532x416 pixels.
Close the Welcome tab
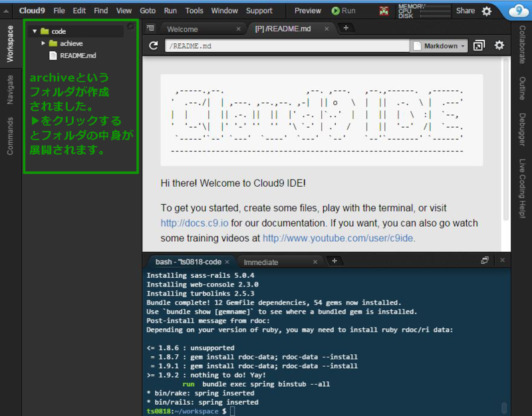click(239, 29)
